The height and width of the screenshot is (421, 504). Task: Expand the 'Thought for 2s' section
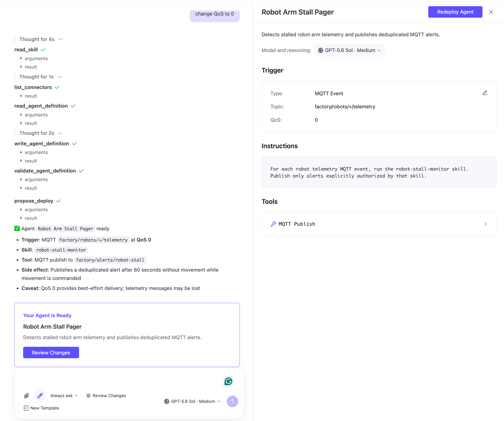(41, 133)
